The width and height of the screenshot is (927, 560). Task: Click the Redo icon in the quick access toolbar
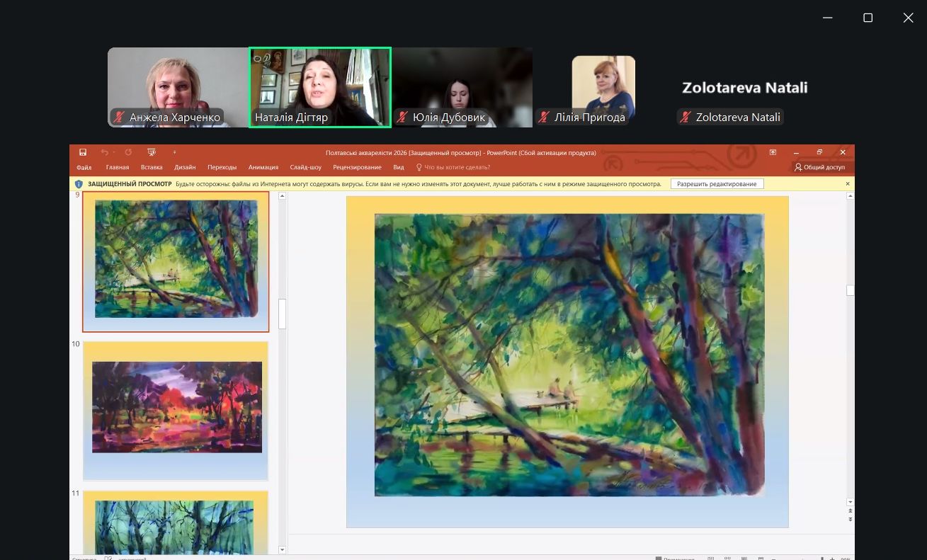(128, 152)
